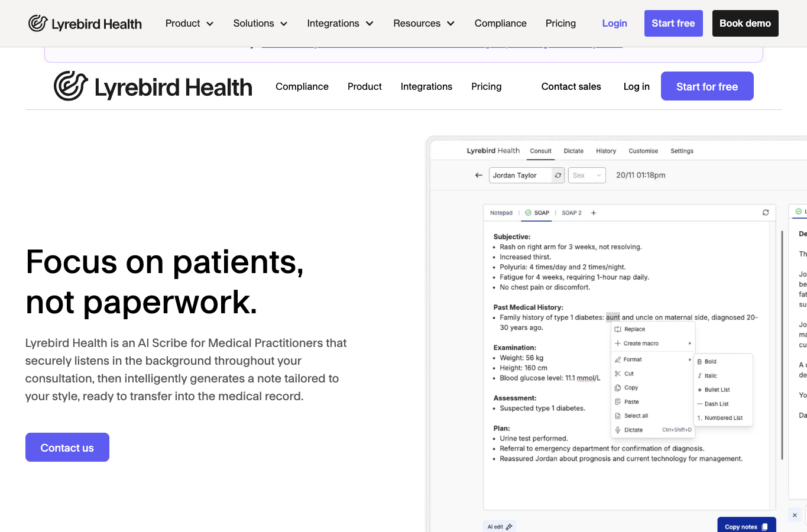Click the notes panel vertical scrollbar
807x532 pixels.
782,346
